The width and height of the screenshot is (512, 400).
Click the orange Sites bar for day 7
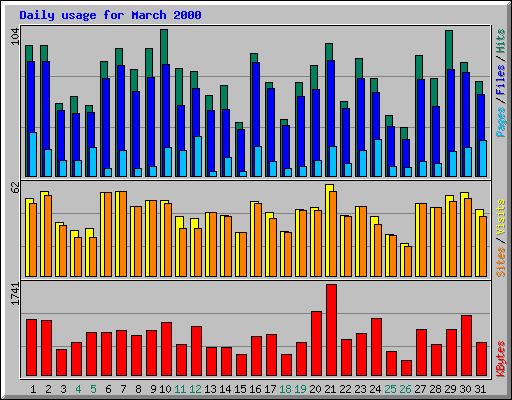pyautogui.click(x=123, y=234)
